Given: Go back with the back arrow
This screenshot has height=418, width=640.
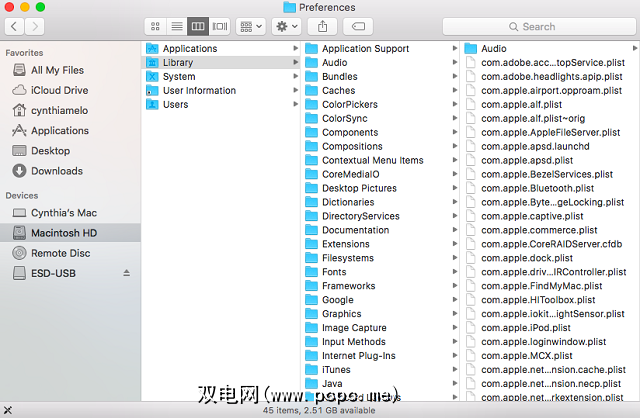Looking at the screenshot, I should point(14,27).
